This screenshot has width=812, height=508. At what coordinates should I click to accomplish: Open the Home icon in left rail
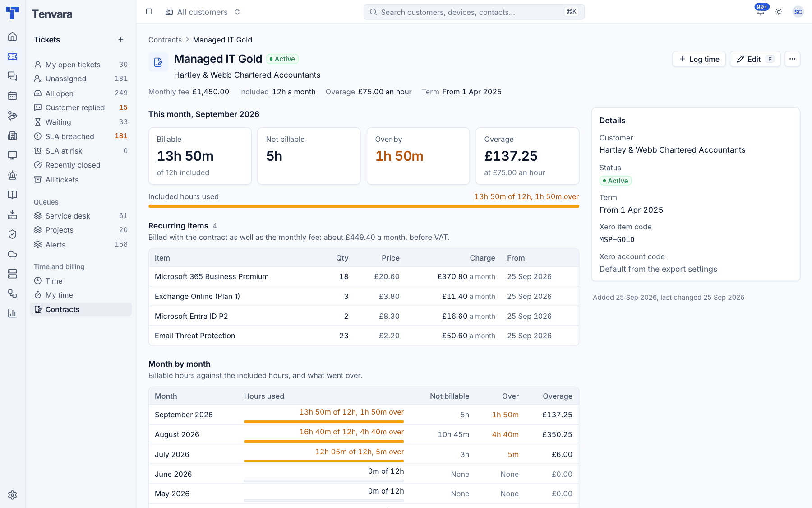click(x=13, y=37)
